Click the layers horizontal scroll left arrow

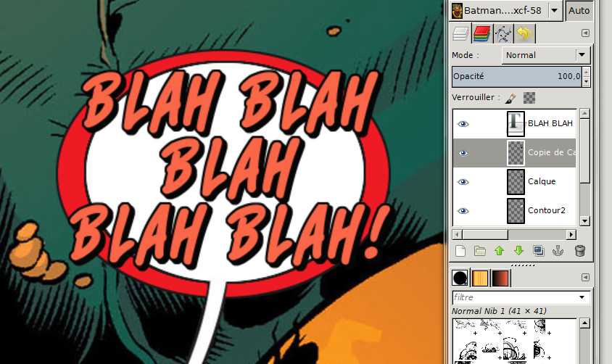coord(457,234)
